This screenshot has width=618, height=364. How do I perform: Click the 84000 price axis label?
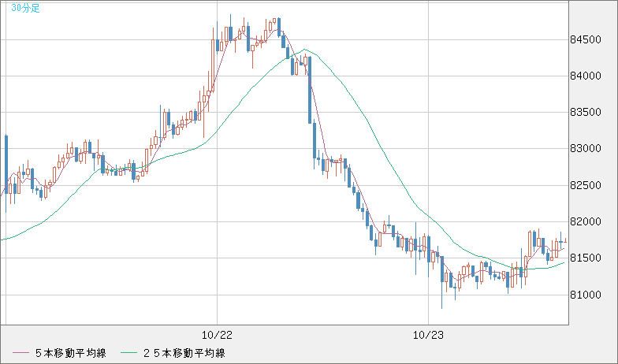click(x=586, y=76)
